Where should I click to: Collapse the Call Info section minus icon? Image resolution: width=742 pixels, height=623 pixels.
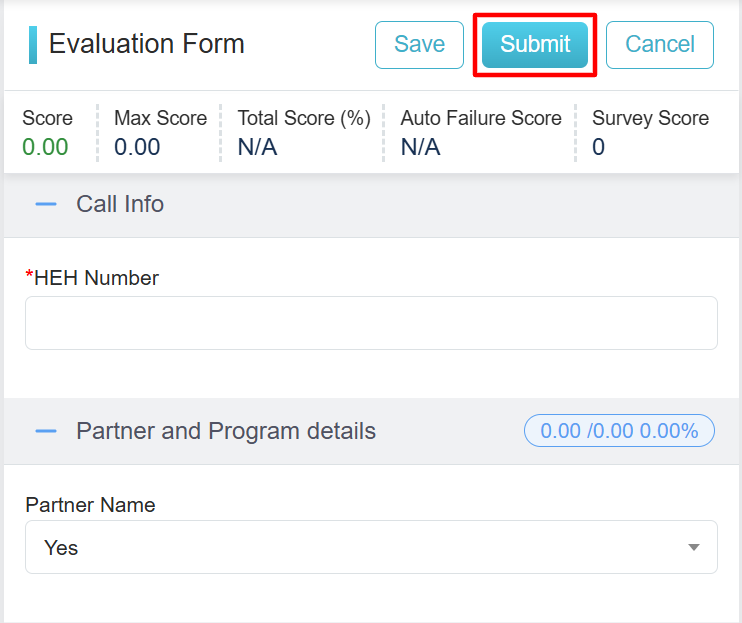click(x=46, y=204)
